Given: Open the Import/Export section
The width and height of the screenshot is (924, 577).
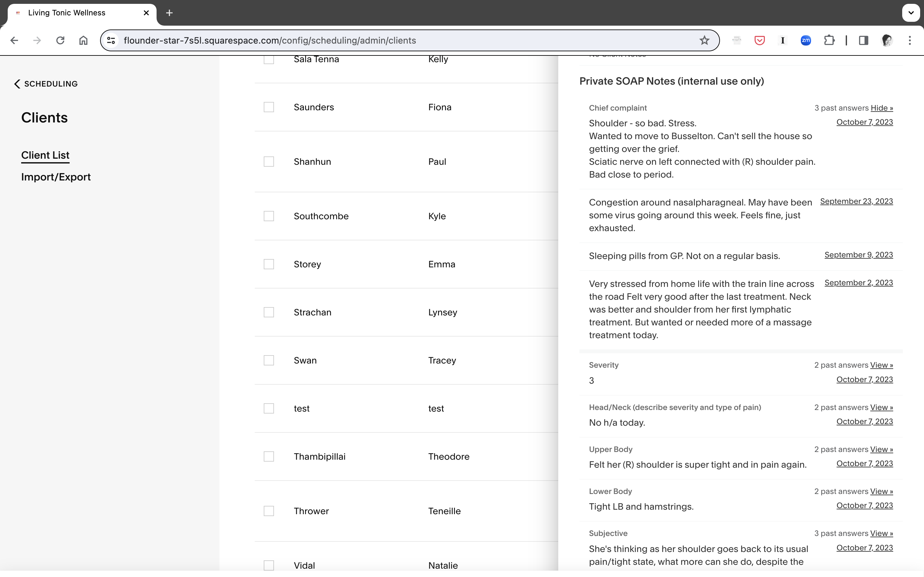Looking at the screenshot, I should pyautogui.click(x=56, y=177).
